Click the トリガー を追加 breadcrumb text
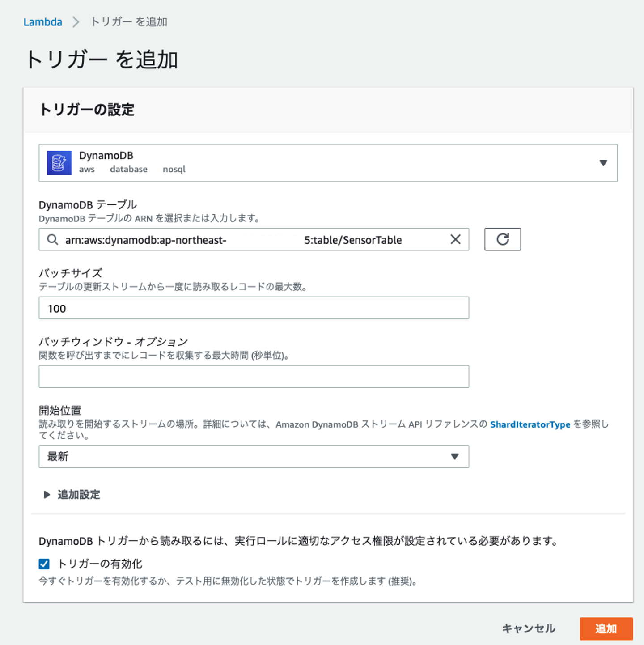 129,22
